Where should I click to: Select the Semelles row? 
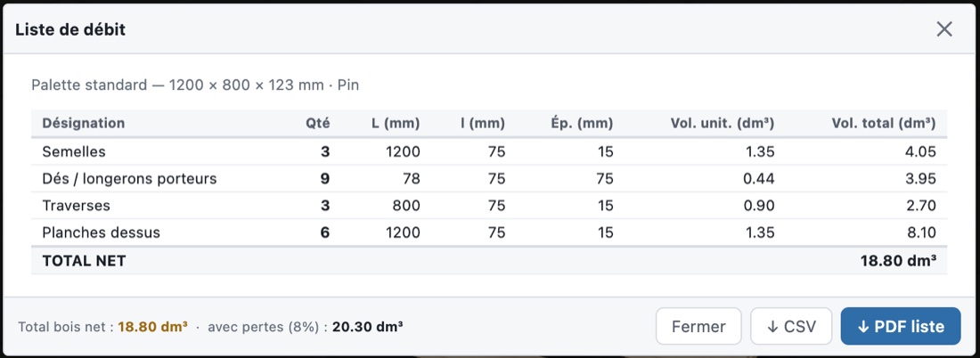pyautogui.click(x=489, y=151)
